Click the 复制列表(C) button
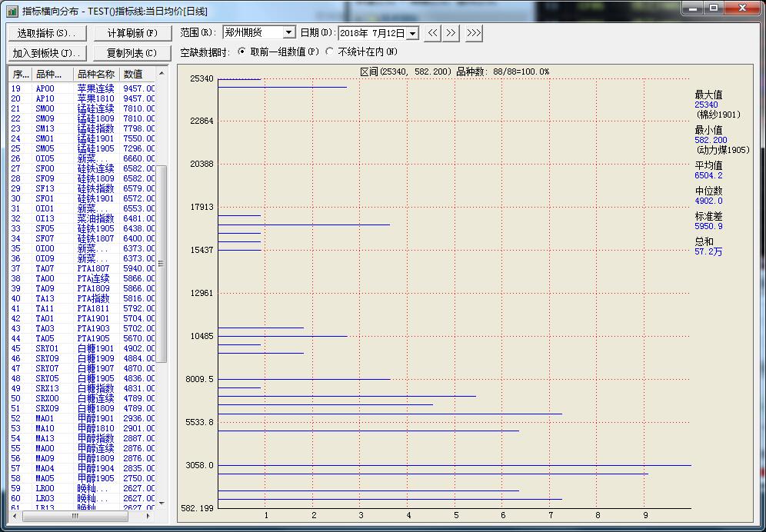 (132, 53)
